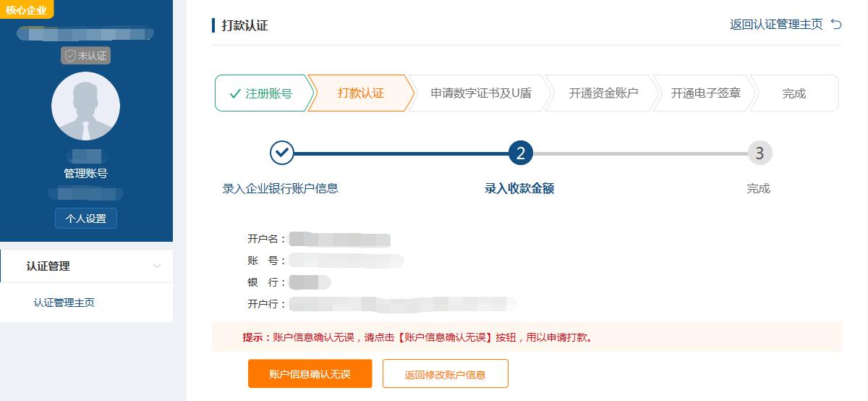
Task: Click the 录入企业银行账户信息 step label
Action: 280,189
